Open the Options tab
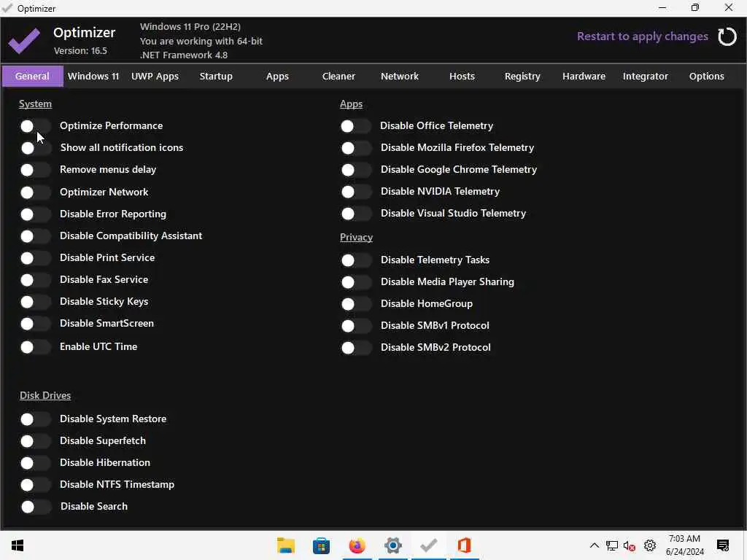Viewport: 747px width, 560px height. [706, 76]
